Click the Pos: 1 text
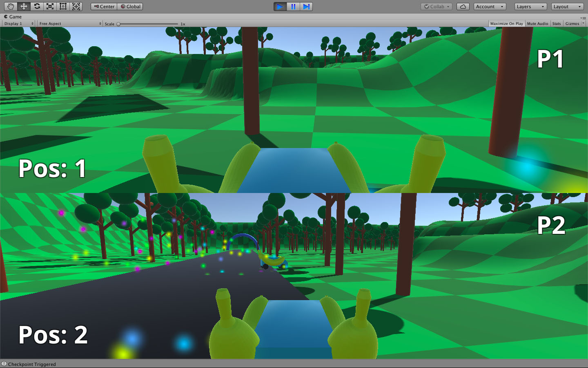The height and width of the screenshot is (368, 588). (52, 168)
